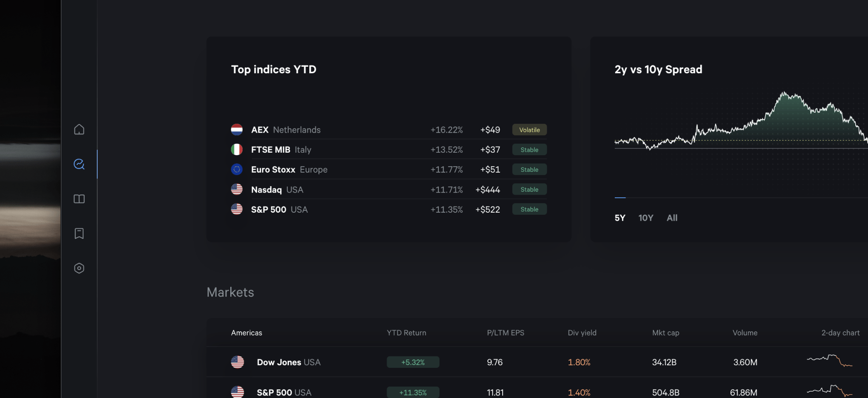Sort markets by Div yield column
This screenshot has width=868, height=398.
coord(582,333)
